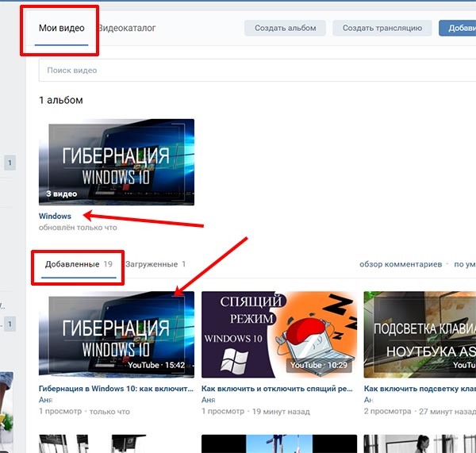This screenshot has width=476, height=453.
Task: Play the Подсветка клавиатуры ноутбука video thumbnail
Action: [420, 335]
